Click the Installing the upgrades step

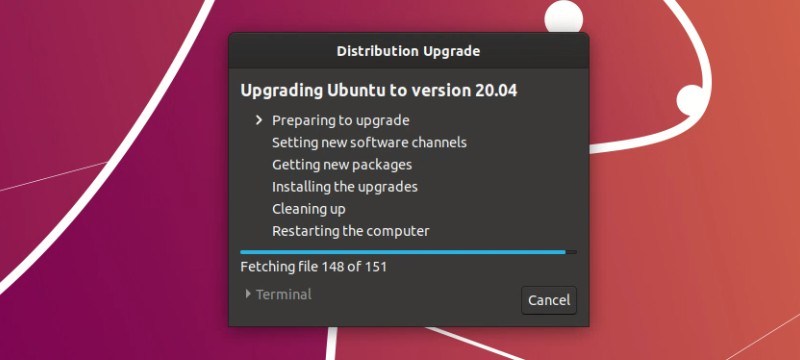point(345,187)
